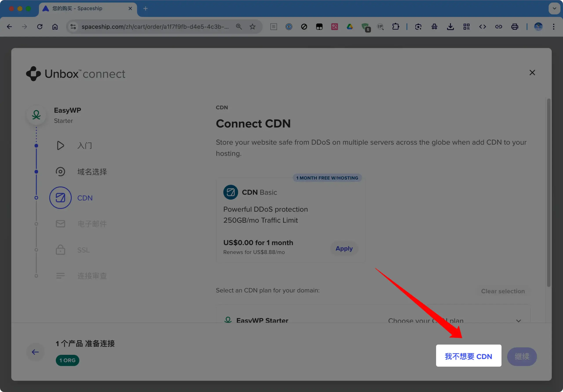Image resolution: width=563 pixels, height=392 pixels.
Task: Click the screenshot capture extension icon
Action: click(418, 27)
